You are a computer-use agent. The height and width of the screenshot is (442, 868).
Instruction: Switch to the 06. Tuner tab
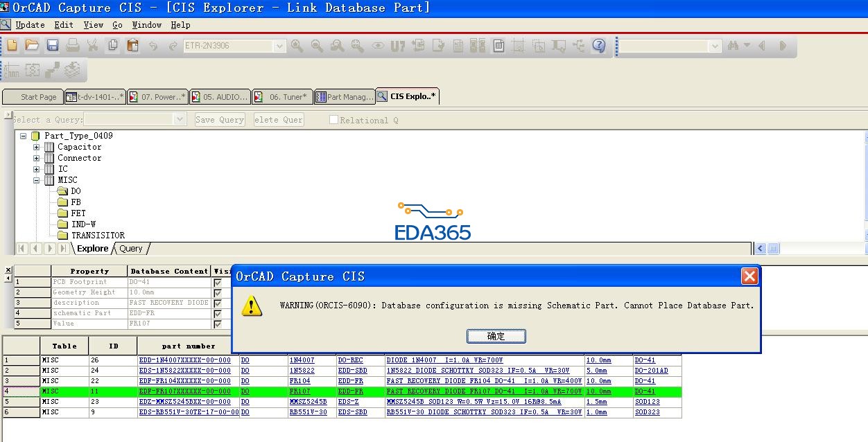(281, 97)
